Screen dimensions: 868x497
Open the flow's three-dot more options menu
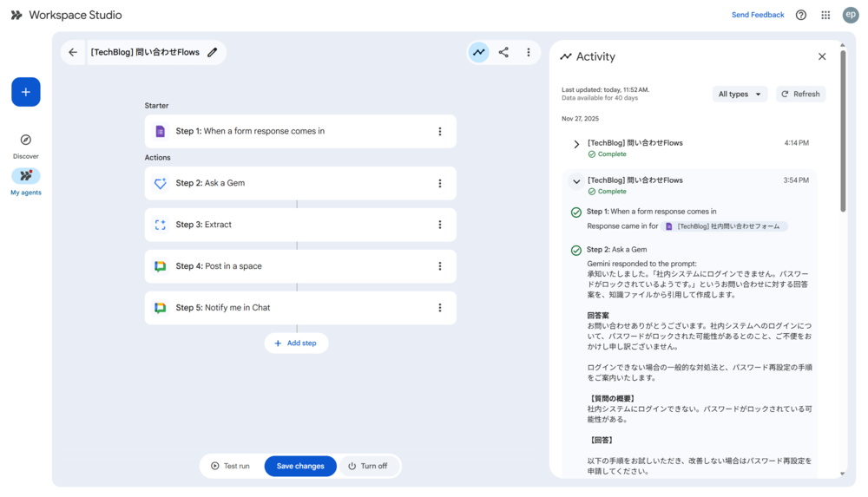coord(528,53)
